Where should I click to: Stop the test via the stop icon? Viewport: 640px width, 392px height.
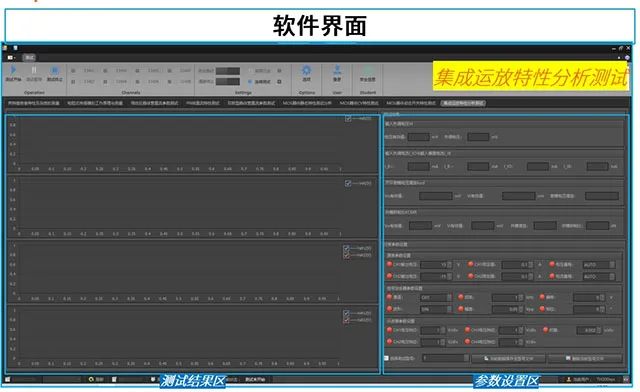click(x=55, y=71)
